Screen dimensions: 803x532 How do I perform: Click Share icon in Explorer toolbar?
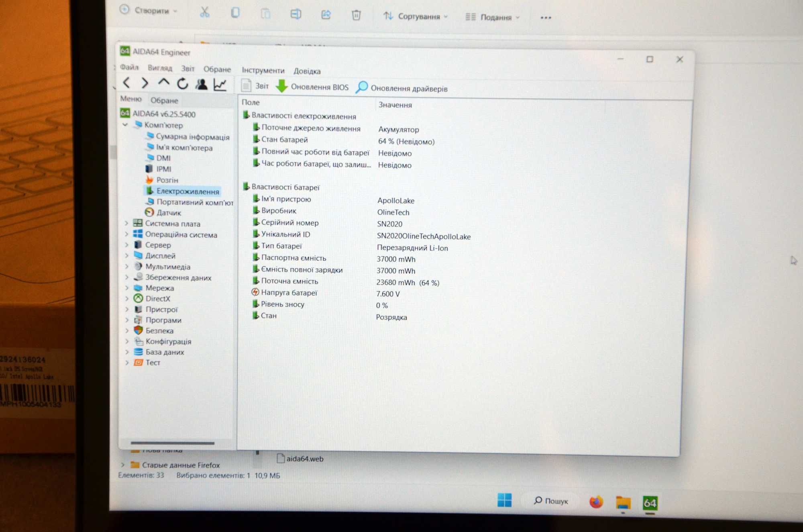326,15
